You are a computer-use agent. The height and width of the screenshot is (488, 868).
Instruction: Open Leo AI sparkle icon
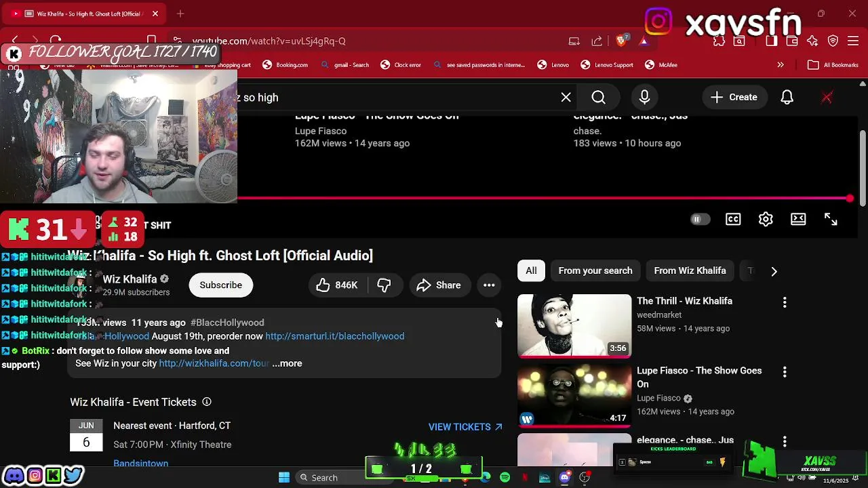812,41
